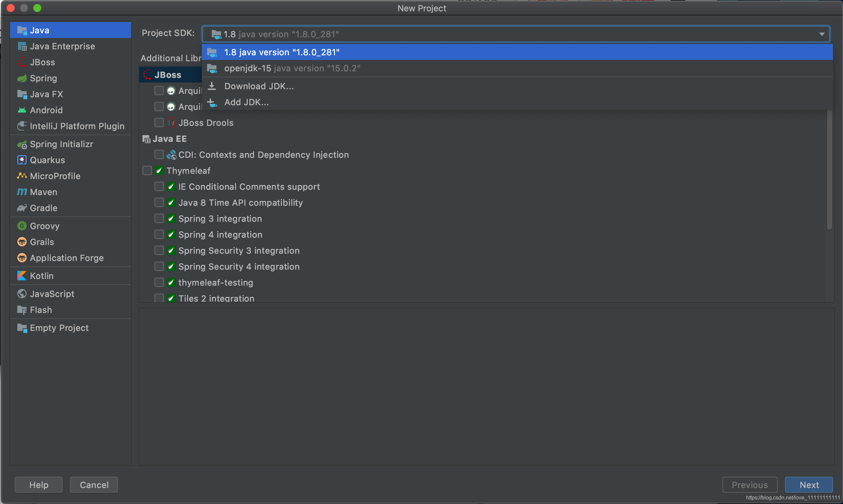Select Add JDK... from the SDK list

pos(517,102)
